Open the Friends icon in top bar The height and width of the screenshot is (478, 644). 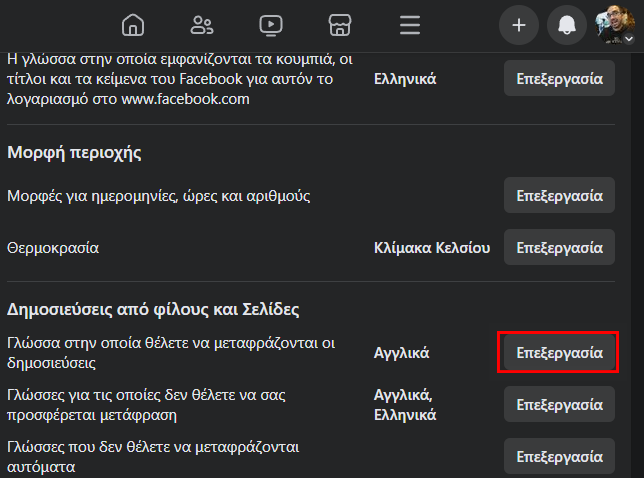tap(202, 25)
